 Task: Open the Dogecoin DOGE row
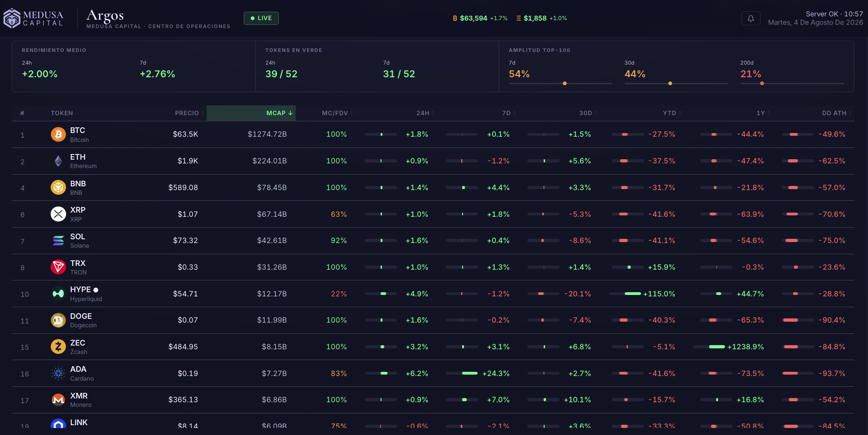pos(433,320)
